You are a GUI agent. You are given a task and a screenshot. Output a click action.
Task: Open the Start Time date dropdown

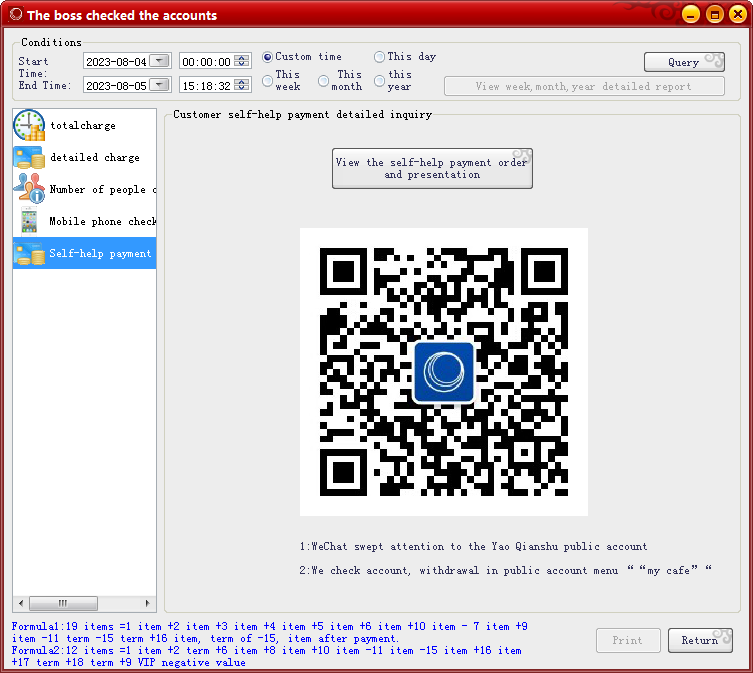click(x=159, y=61)
